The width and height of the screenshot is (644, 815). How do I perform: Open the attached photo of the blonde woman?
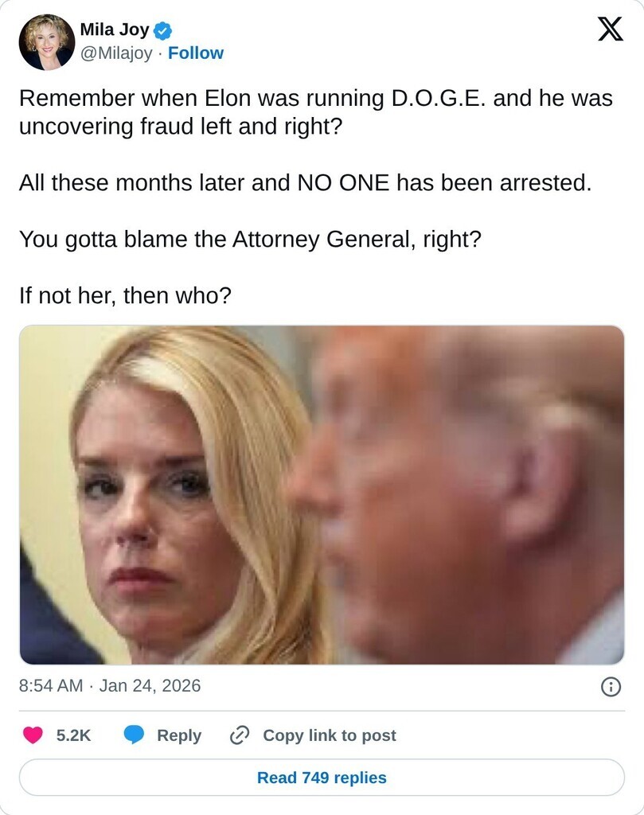[x=322, y=495]
